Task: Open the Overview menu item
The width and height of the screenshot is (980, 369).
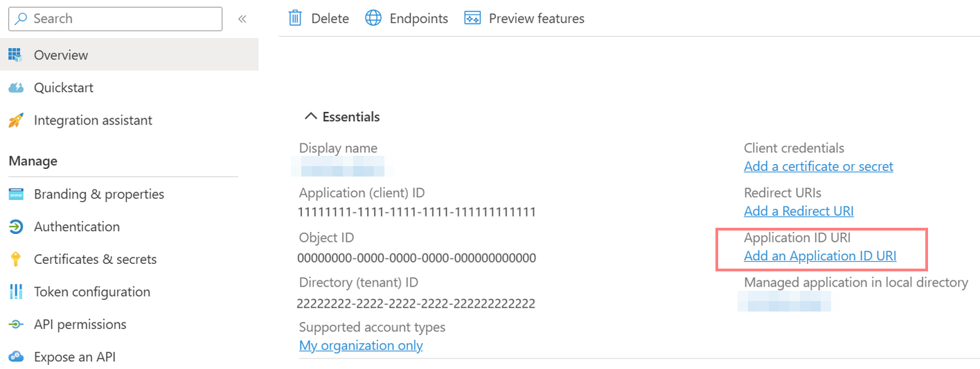Action: coord(61,55)
